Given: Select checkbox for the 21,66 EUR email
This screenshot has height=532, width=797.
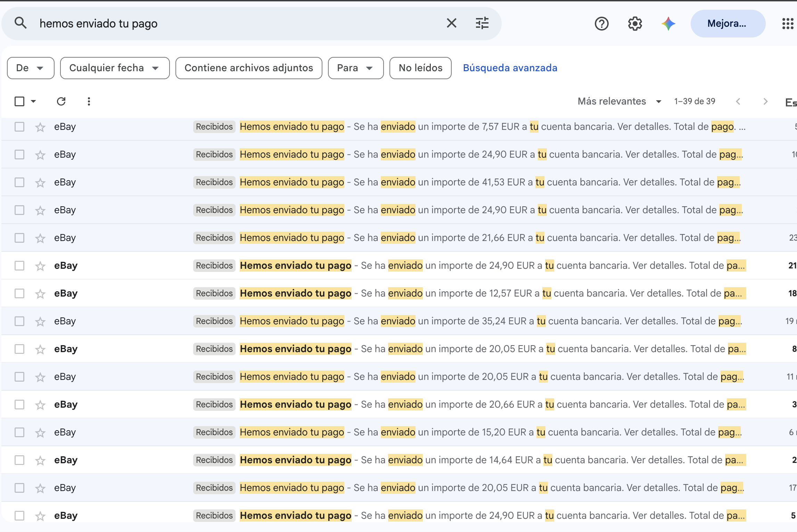Looking at the screenshot, I should tap(19, 238).
